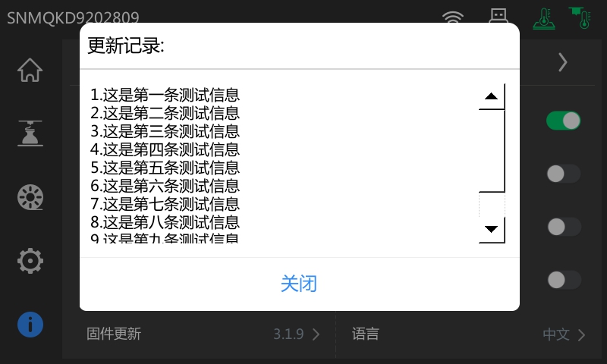Enable the fourth toggle switch
Image resolution: width=607 pixels, height=364 pixels.
click(x=564, y=280)
